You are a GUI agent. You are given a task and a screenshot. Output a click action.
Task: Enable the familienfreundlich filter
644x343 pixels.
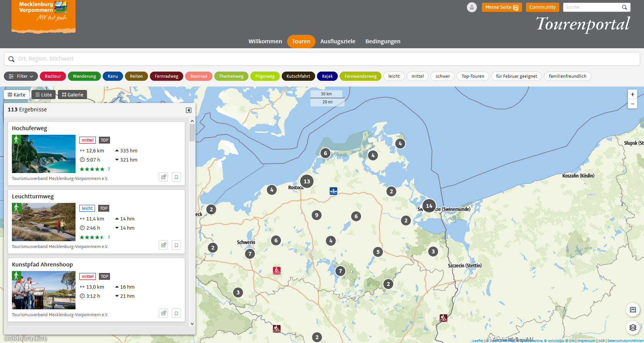click(567, 76)
